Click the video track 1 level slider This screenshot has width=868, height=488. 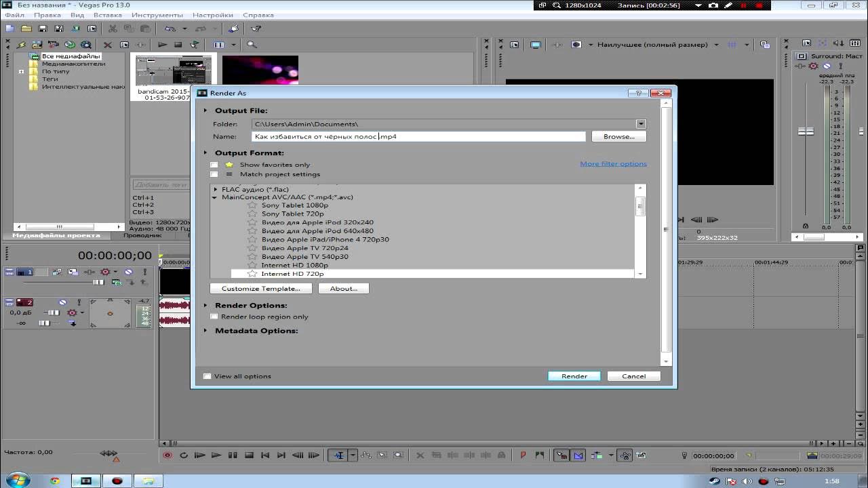(x=99, y=282)
